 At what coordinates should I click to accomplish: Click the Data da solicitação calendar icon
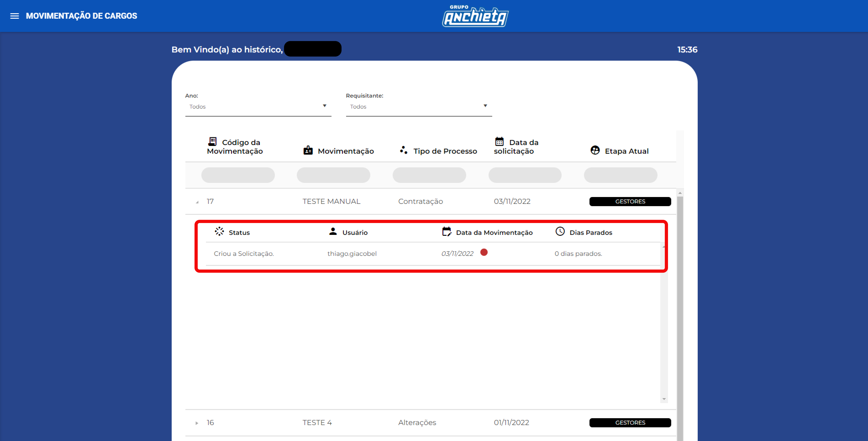499,141
